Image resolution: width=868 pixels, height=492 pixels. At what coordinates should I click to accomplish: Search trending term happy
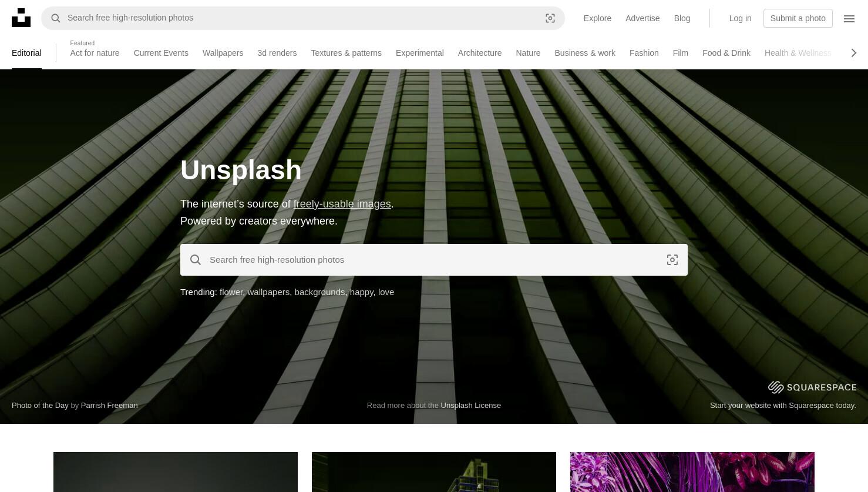click(362, 292)
